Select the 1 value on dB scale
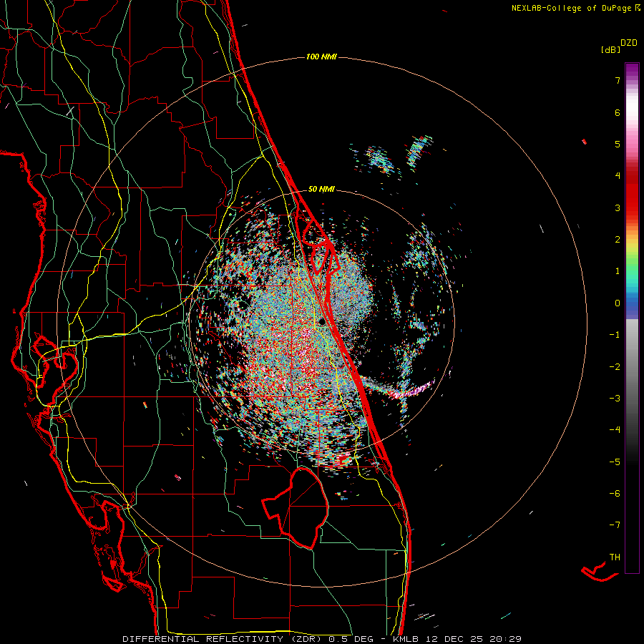This screenshot has height=644, width=644. [618, 271]
